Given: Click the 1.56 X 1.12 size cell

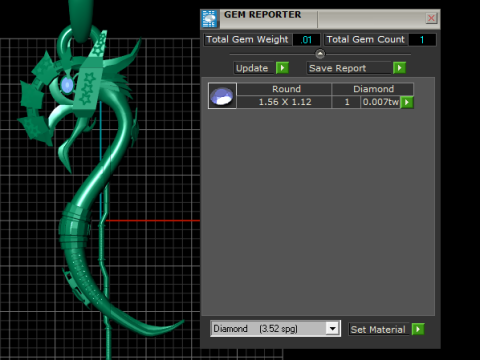Looking at the screenshot, I should click(284, 102).
